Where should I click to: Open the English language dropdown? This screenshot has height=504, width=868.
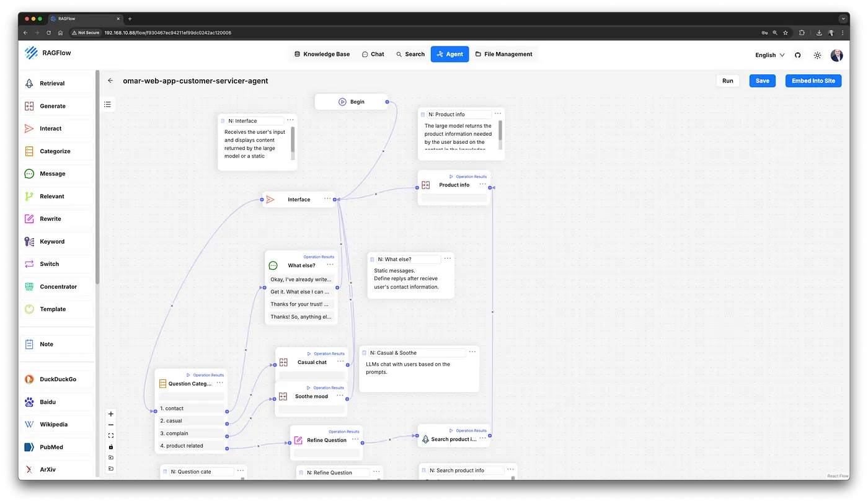coord(769,55)
